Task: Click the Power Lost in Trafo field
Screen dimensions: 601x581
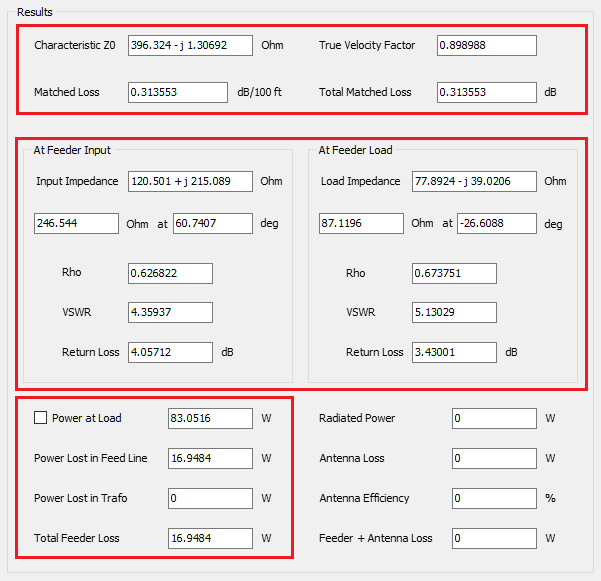Action: (210, 498)
